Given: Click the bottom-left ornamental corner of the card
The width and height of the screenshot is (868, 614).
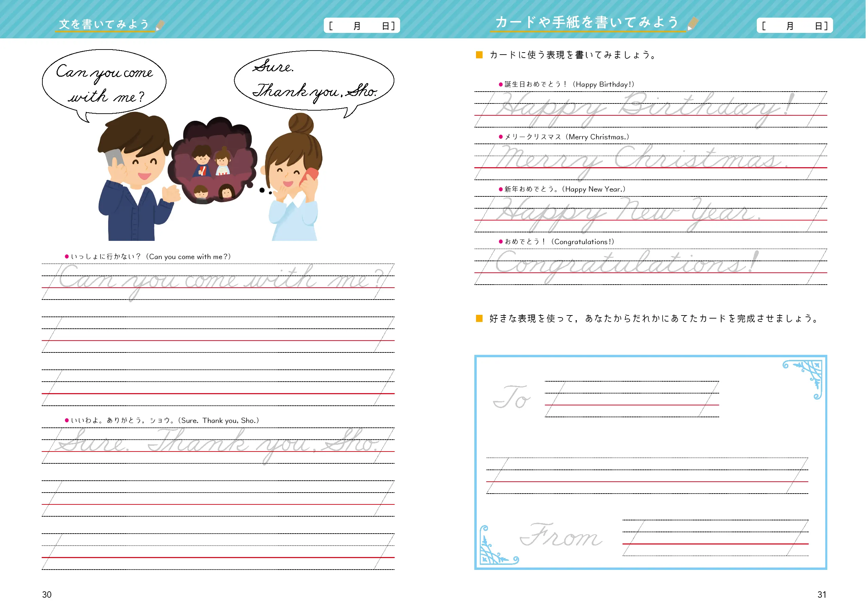Looking at the screenshot, I should click(x=499, y=545).
